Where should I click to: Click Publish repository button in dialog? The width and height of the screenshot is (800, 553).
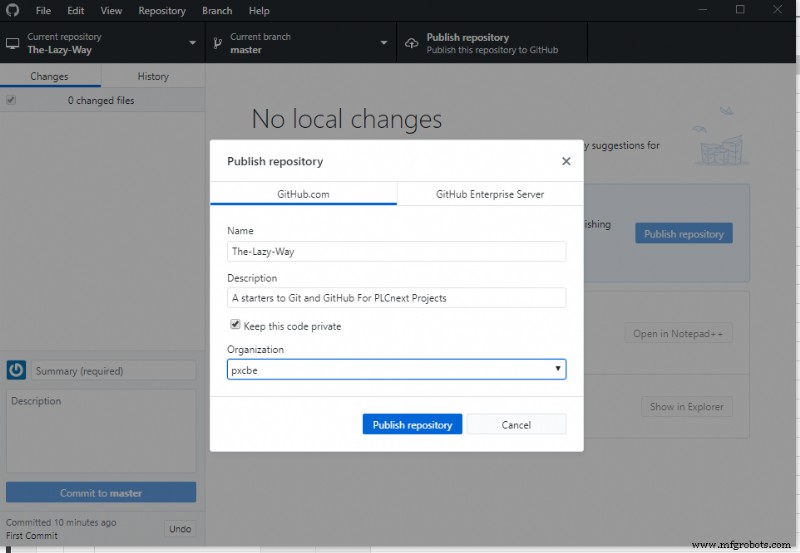click(x=412, y=424)
